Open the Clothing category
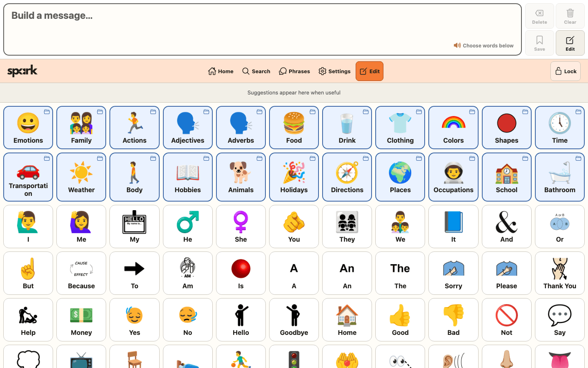Image resolution: width=588 pixels, height=368 pixels. [x=400, y=128]
